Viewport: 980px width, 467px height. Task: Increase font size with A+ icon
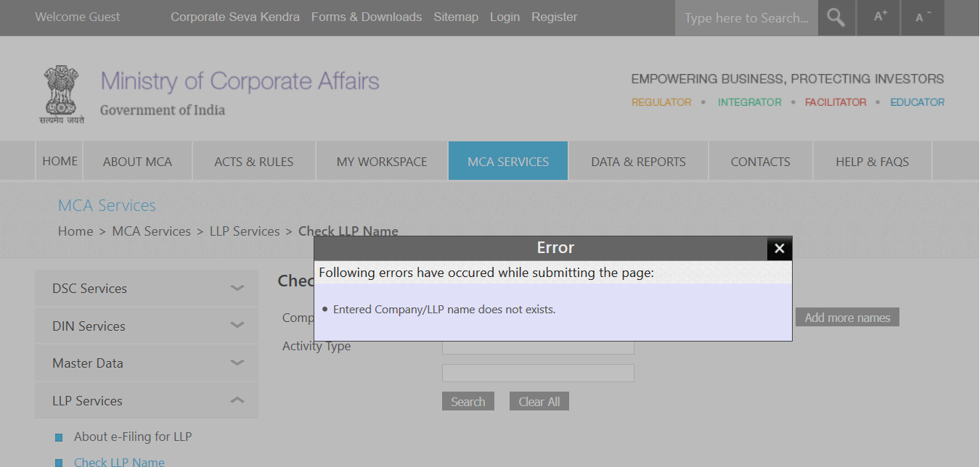coord(880,17)
